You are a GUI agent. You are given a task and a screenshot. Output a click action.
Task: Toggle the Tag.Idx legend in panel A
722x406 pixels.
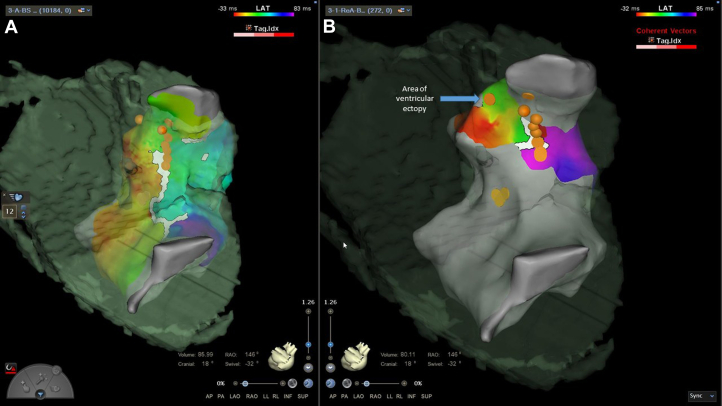pos(262,29)
